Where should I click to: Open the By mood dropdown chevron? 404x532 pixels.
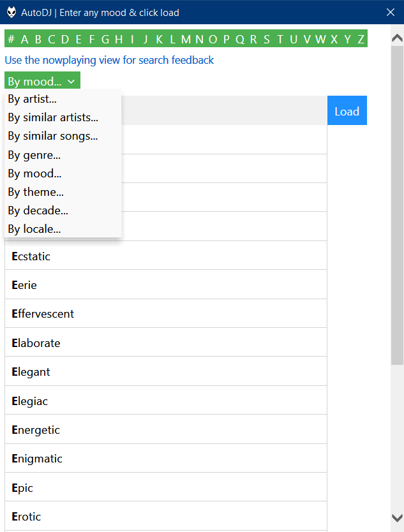tap(72, 81)
